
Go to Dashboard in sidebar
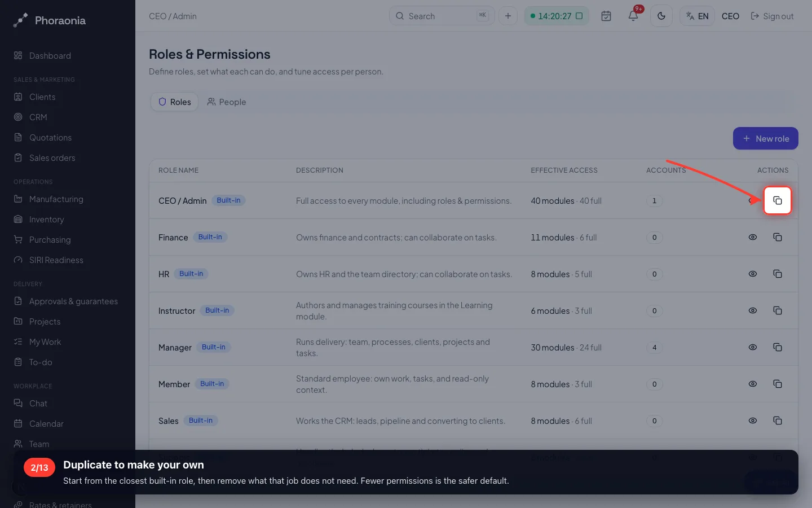point(68,55)
